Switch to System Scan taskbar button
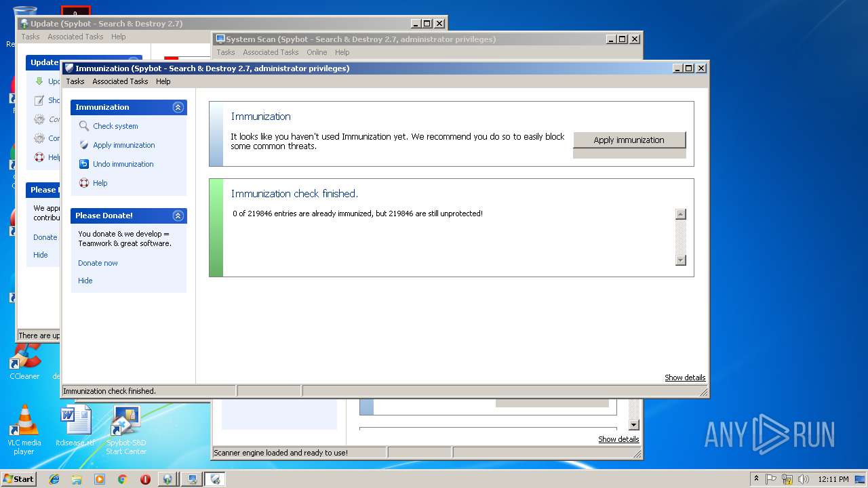Viewport: 868px width, 488px height. coord(192,479)
